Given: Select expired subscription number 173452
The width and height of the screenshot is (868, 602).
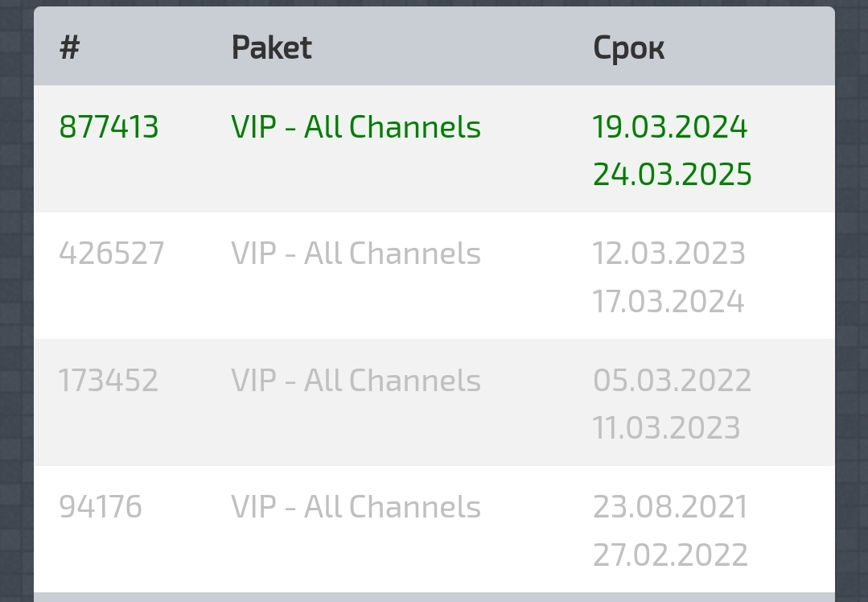Looking at the screenshot, I should click(x=108, y=380).
